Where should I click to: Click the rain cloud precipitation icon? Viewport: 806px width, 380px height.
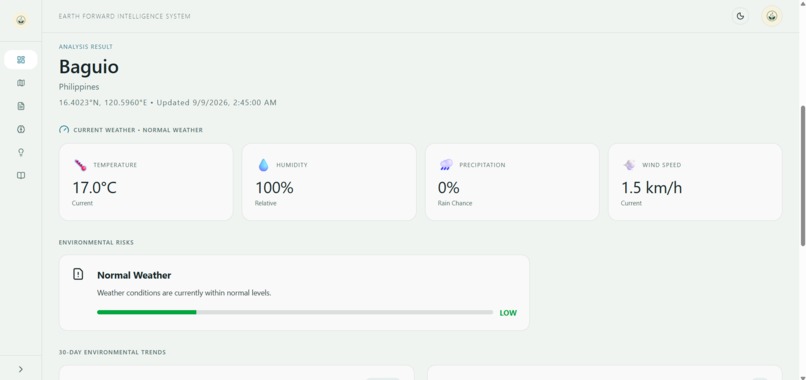[446, 165]
